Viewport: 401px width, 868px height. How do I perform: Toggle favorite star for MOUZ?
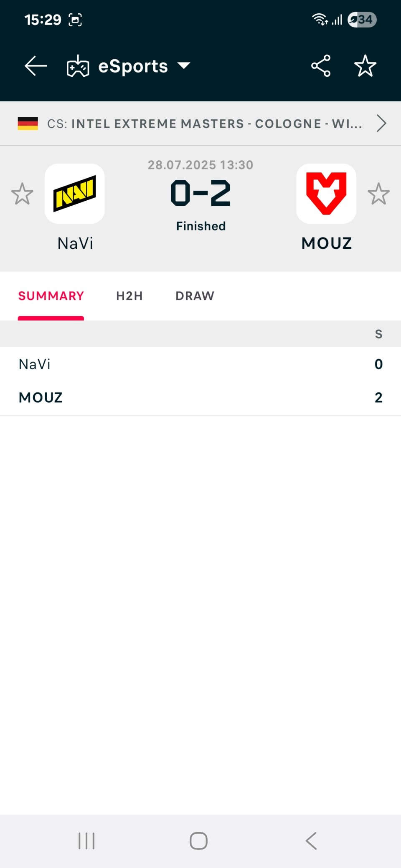(x=378, y=194)
